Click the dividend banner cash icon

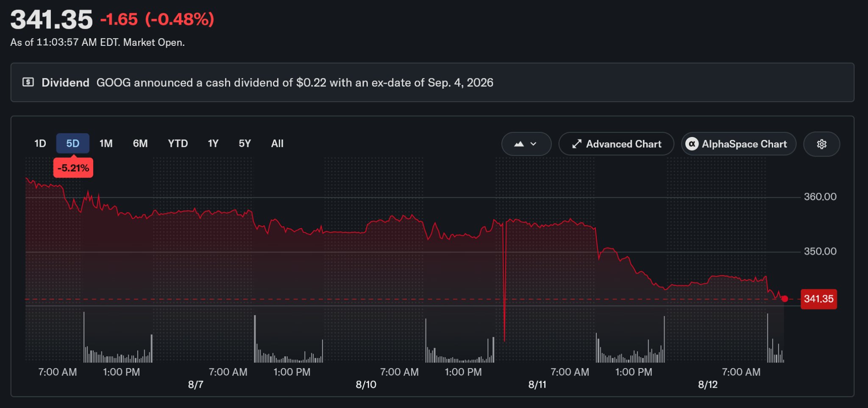[x=28, y=82]
